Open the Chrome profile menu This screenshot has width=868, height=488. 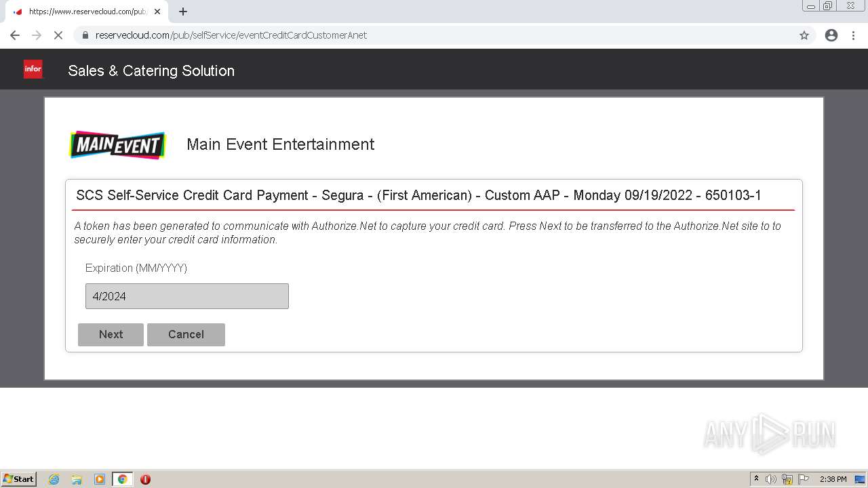(831, 35)
